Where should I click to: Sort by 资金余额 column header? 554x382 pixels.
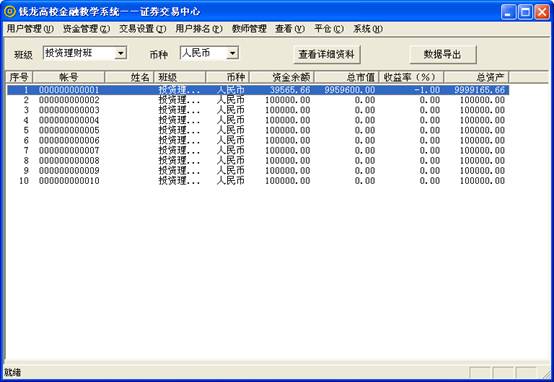point(282,77)
